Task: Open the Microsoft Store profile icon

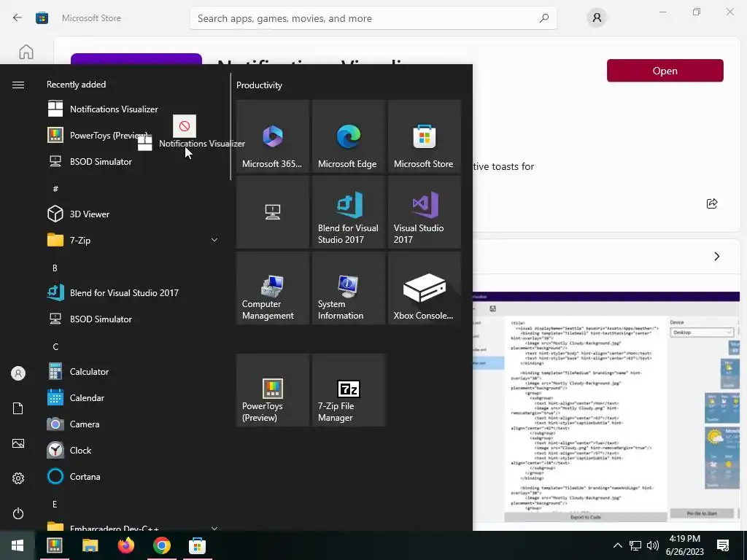Action: (597, 18)
